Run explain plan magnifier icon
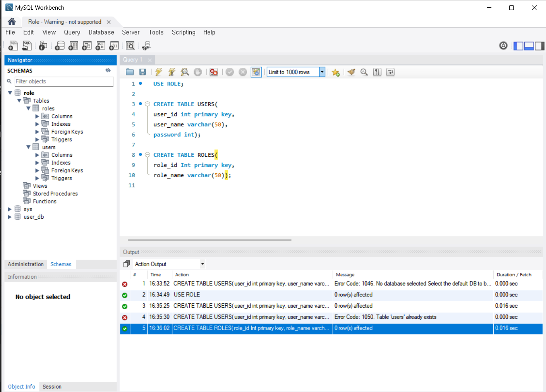Screen dimensions: 546x392 coord(185,72)
